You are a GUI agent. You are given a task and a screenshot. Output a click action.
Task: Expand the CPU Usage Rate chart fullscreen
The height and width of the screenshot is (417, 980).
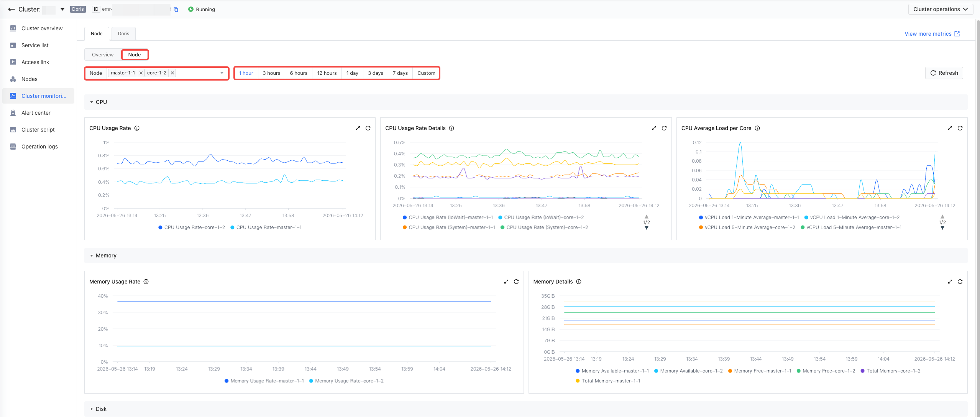point(358,128)
